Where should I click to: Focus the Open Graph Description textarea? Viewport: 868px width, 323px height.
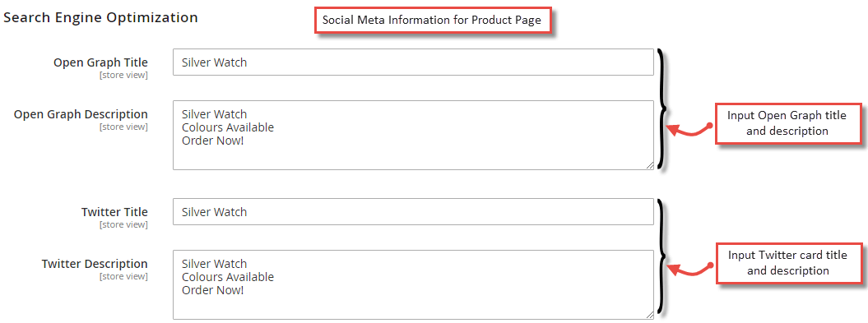(413, 135)
